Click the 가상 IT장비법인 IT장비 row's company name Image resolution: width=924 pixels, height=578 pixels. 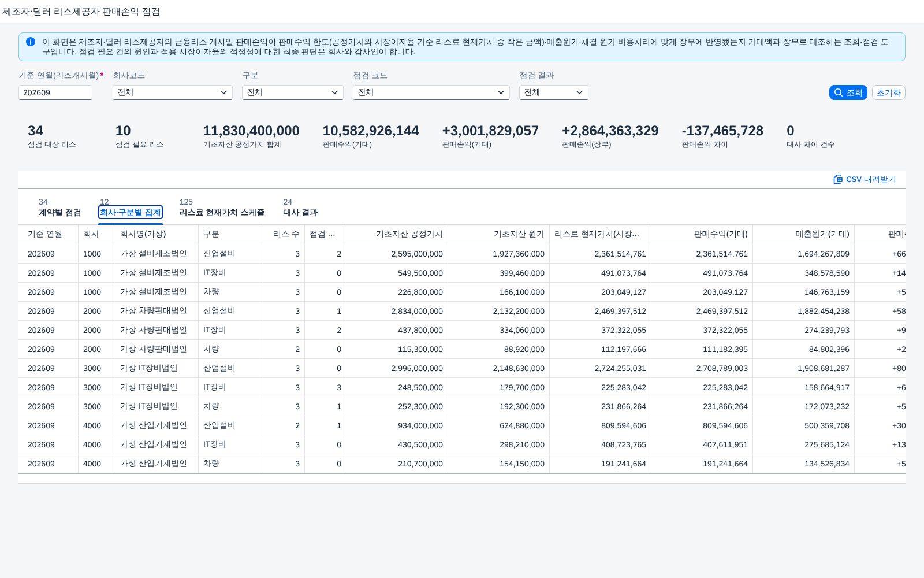pos(149,387)
